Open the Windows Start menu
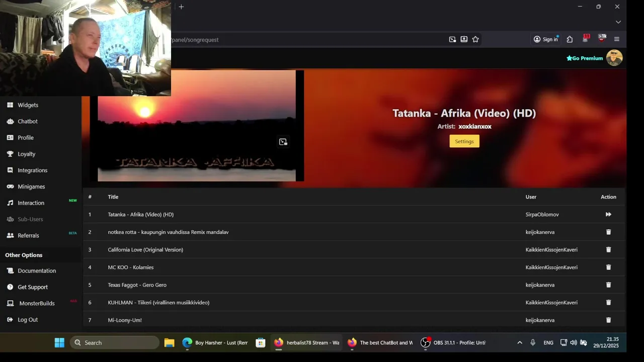Image resolution: width=644 pixels, height=362 pixels. pyautogui.click(x=59, y=342)
